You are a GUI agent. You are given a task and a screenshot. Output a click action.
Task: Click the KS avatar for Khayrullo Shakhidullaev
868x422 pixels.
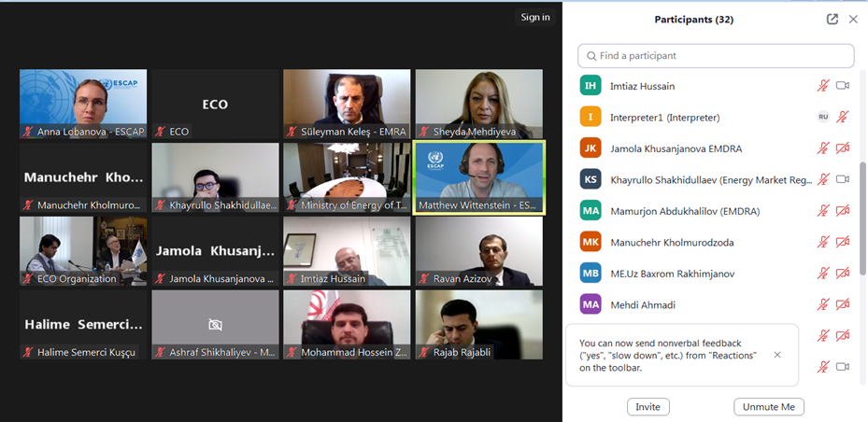pyautogui.click(x=591, y=179)
